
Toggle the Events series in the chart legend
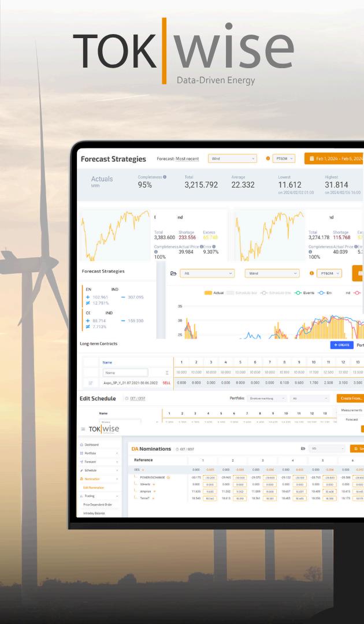[304, 293]
